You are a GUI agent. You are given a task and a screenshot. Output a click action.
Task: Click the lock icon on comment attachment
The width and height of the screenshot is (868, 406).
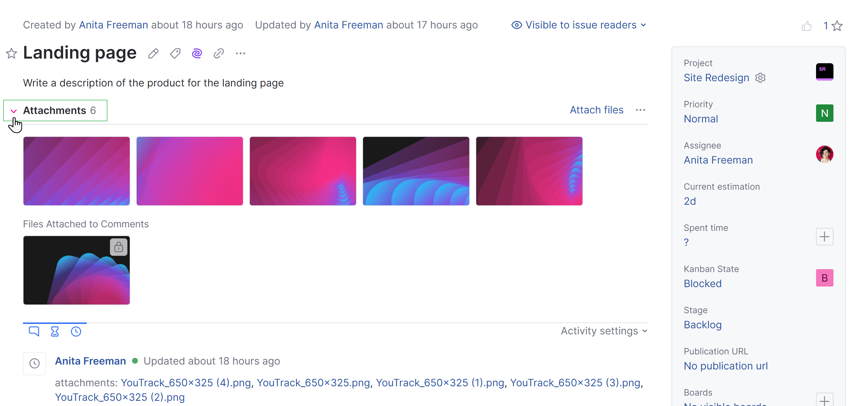tap(119, 247)
